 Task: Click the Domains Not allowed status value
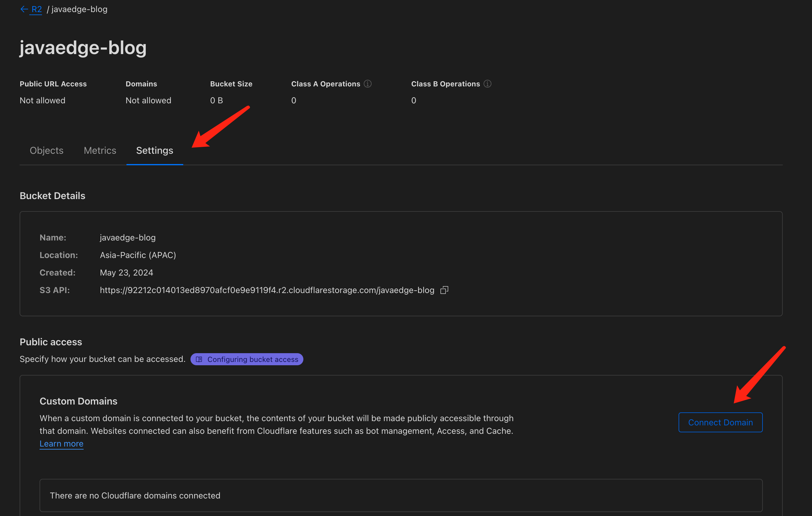[x=149, y=100]
